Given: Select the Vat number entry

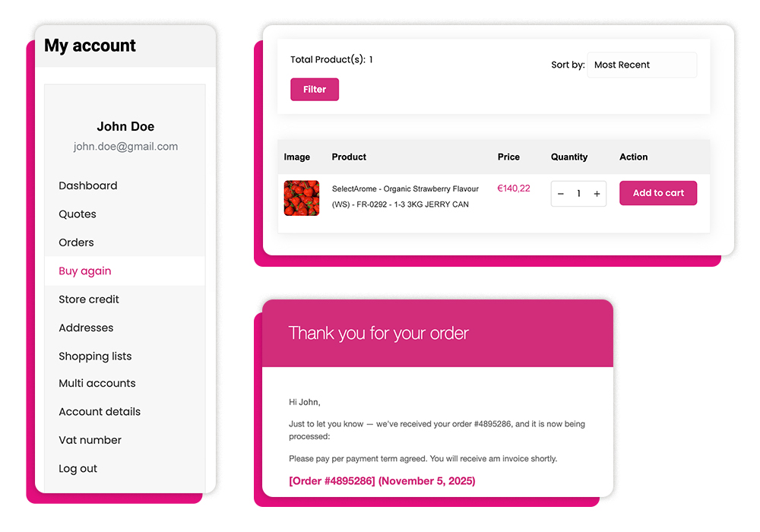Looking at the screenshot, I should click(90, 440).
